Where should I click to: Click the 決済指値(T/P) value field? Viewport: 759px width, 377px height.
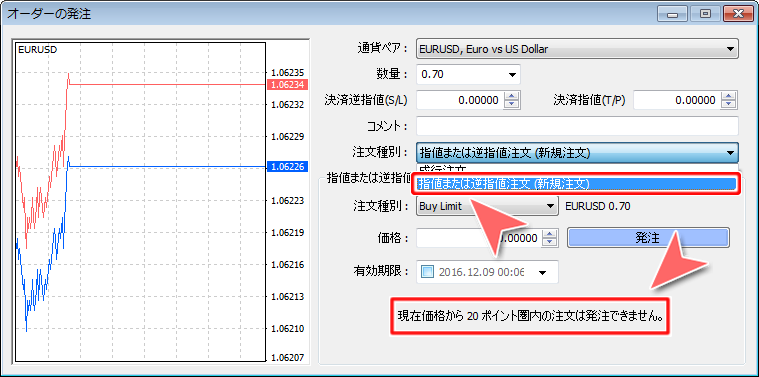point(677,100)
